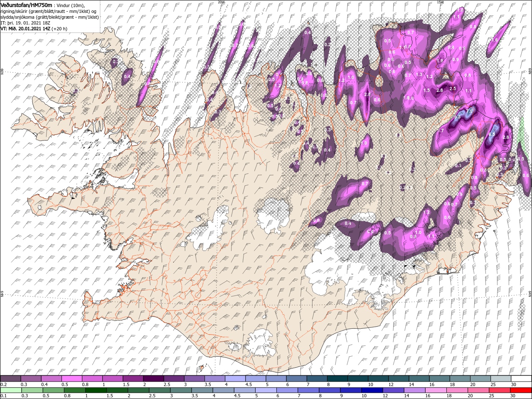Screen dimensions: 532x399
Task: Choose the dark teal 8 mm snow swatch
Action: pos(337,379)
